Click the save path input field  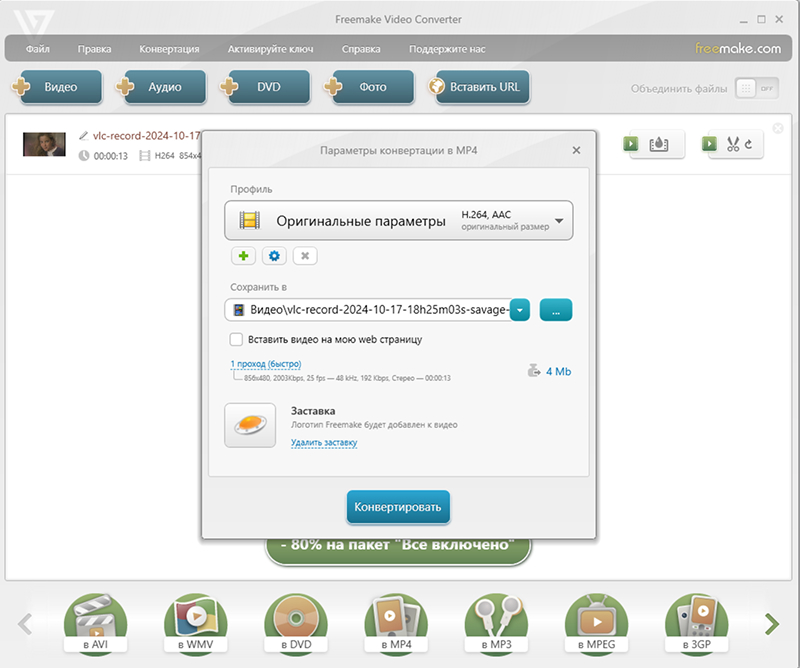tap(367, 310)
